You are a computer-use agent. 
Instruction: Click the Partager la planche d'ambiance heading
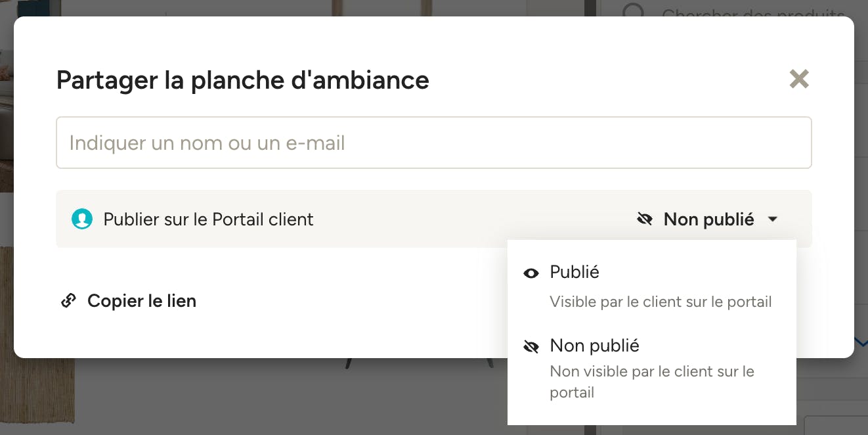(x=243, y=80)
